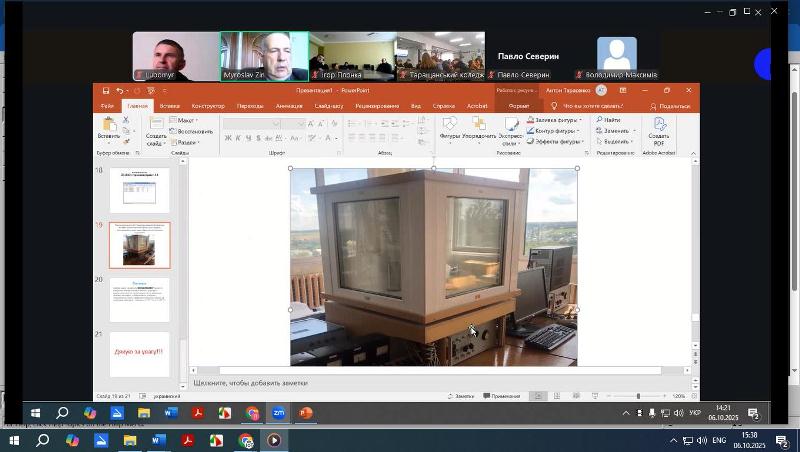Click the Share (Поделиться) button
Image resolution: width=800 pixels, height=452 pixels.
tap(671, 106)
